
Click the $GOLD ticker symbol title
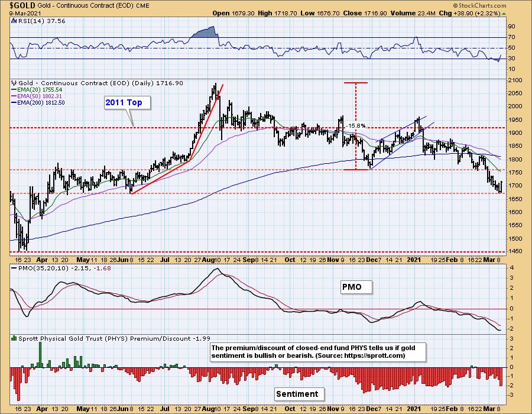22,5
